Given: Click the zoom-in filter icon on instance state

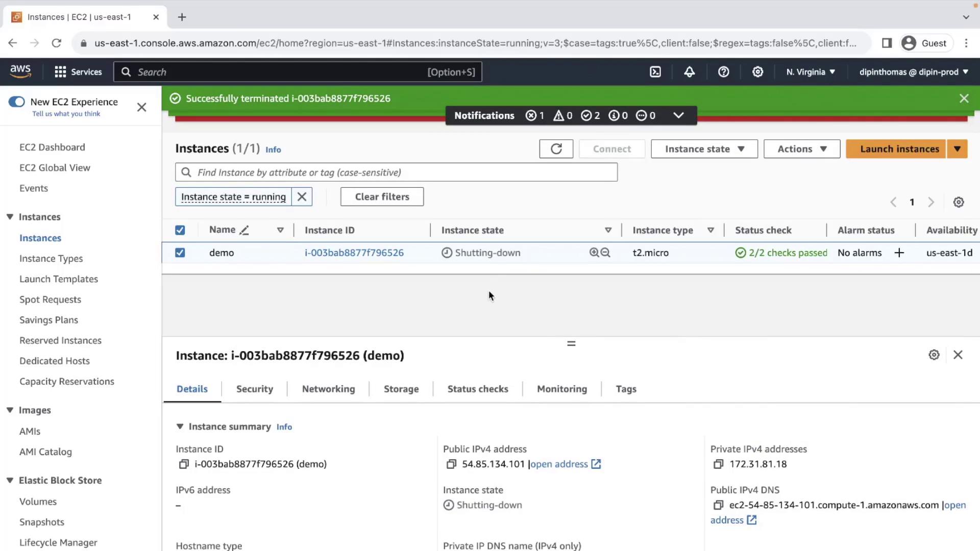Looking at the screenshot, I should click(x=594, y=253).
